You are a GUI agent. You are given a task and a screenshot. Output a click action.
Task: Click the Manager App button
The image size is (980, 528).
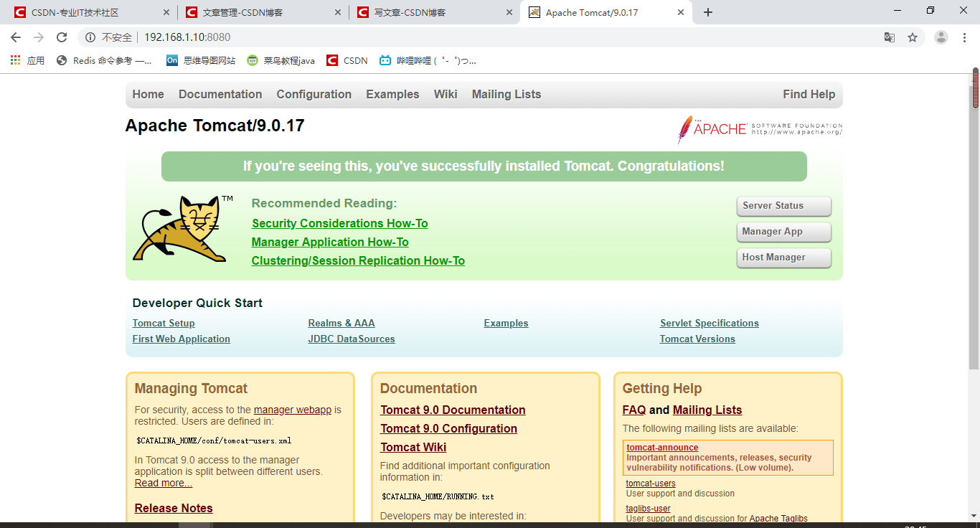784,232
